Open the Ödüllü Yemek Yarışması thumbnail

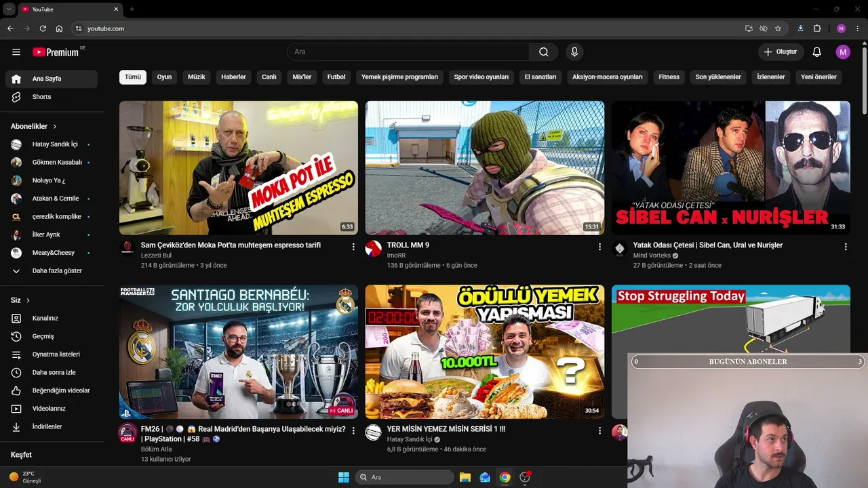pyautogui.click(x=485, y=352)
